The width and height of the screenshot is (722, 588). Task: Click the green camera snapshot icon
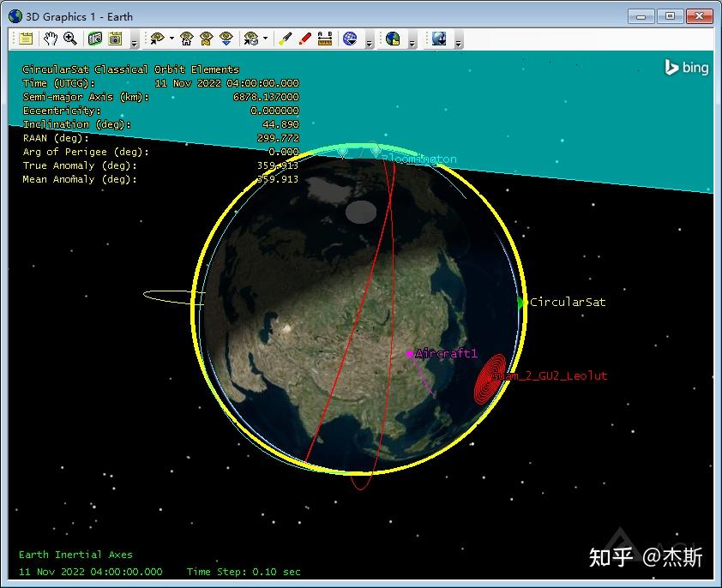tap(95, 39)
